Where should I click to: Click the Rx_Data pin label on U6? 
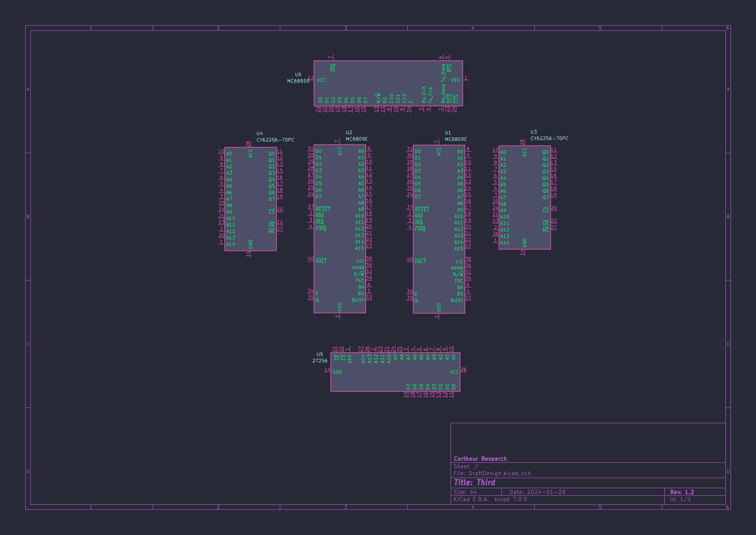click(x=443, y=94)
